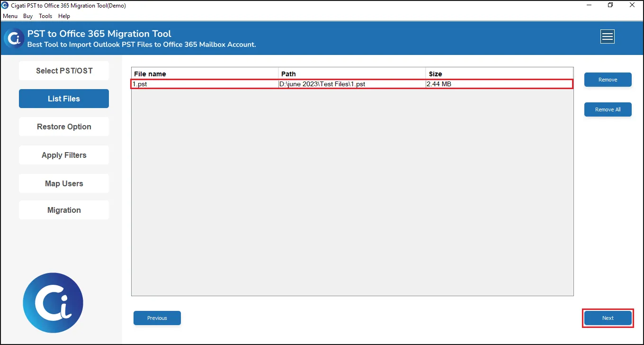The height and width of the screenshot is (345, 644).
Task: Open the hamburger menu icon in header
Action: (x=608, y=36)
